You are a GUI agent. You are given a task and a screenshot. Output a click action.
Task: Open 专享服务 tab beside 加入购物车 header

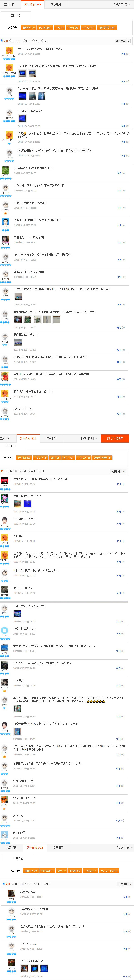pos(51,438)
